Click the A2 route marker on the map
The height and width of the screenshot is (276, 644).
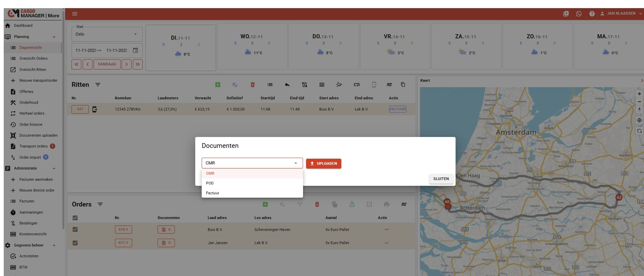(x=619, y=197)
